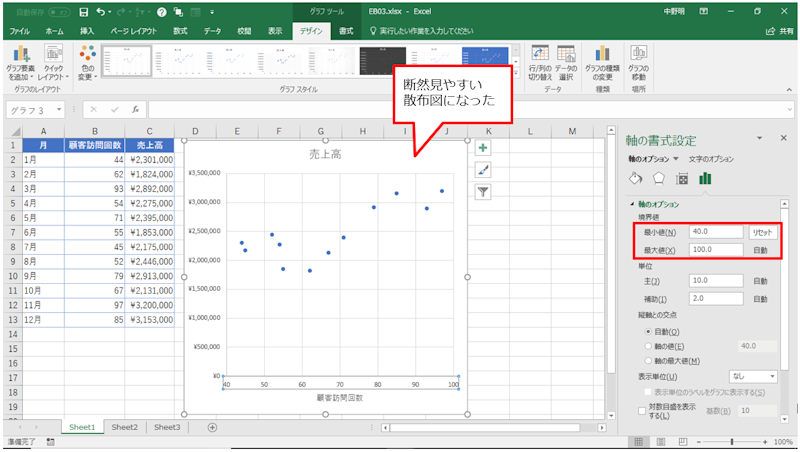The height and width of the screenshot is (452, 800).
Task: Click the 最大値 input field
Action: click(x=715, y=249)
